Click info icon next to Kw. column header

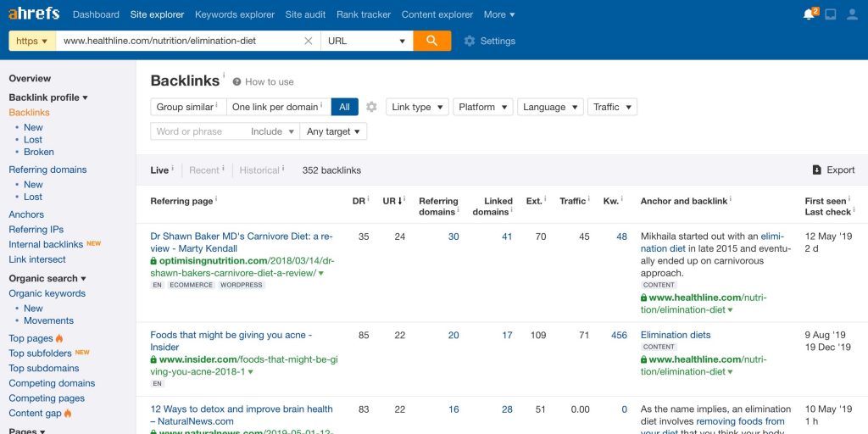[x=621, y=198]
